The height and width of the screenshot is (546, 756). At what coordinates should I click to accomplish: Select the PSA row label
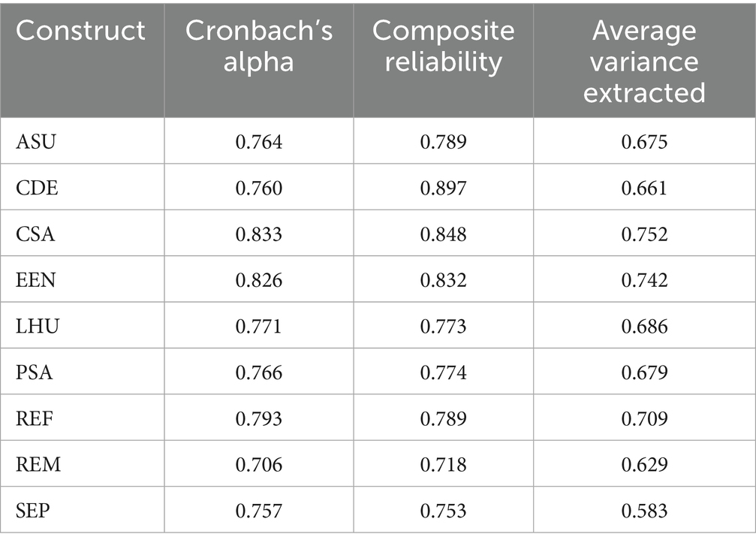35,373
